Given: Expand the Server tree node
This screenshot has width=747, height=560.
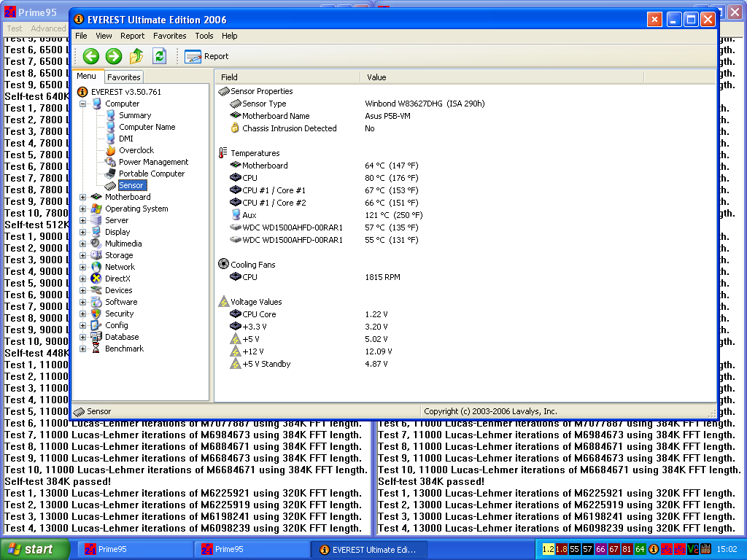Looking at the screenshot, I should tap(83, 220).
